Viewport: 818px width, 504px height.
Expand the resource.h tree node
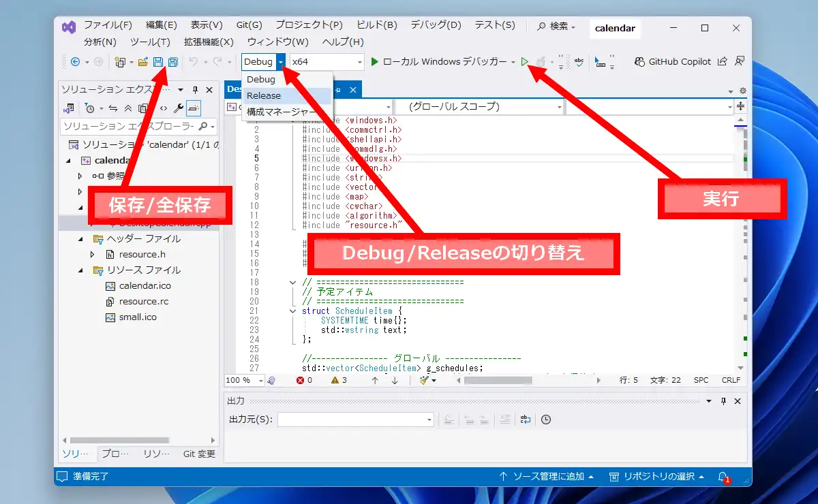point(93,255)
